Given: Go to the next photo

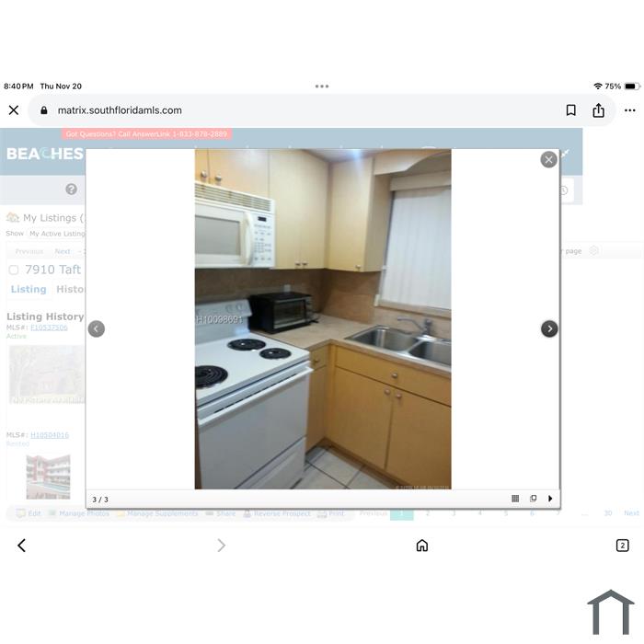Looking at the screenshot, I should tap(549, 328).
